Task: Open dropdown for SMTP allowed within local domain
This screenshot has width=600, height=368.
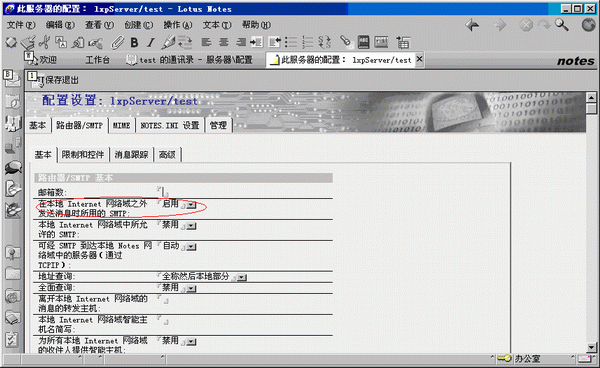Action: click(x=191, y=226)
